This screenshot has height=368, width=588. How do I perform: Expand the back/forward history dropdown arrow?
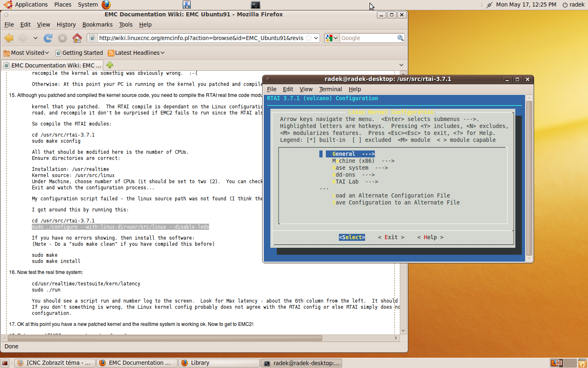(x=36, y=38)
